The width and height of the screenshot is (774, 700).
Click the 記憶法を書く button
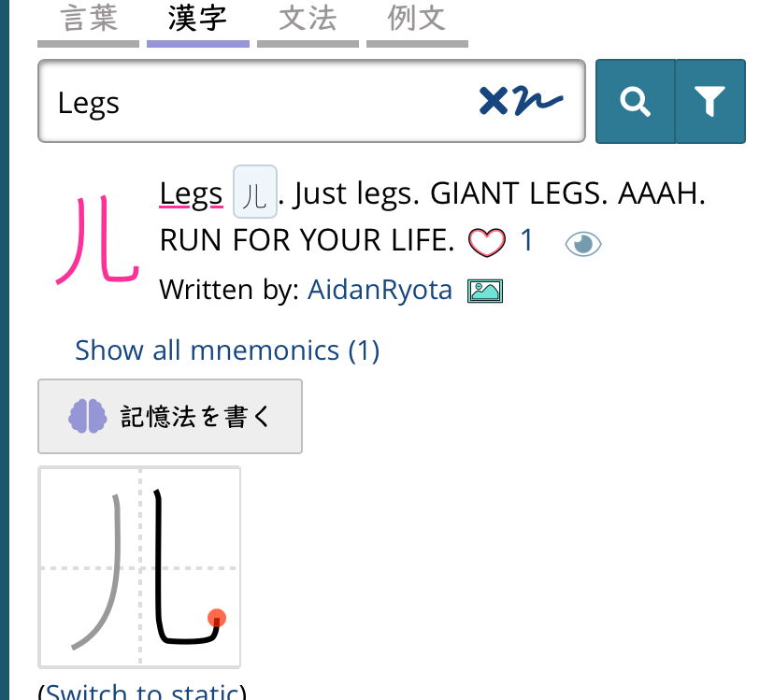170,416
